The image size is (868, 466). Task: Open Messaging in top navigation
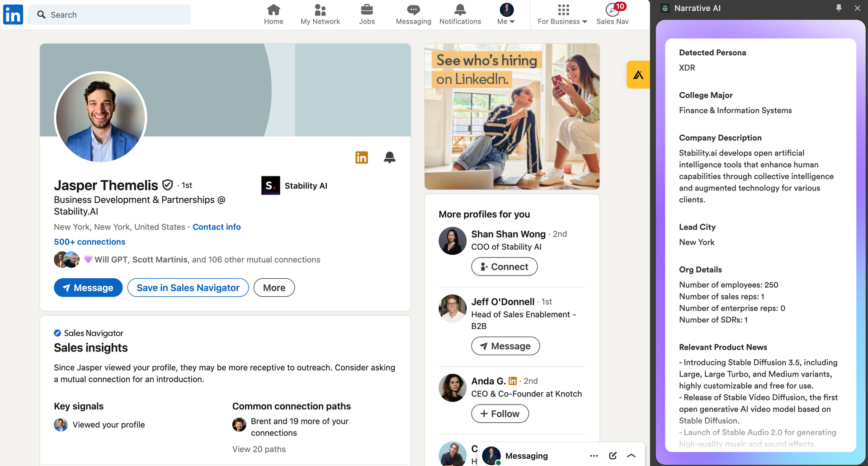click(x=413, y=14)
